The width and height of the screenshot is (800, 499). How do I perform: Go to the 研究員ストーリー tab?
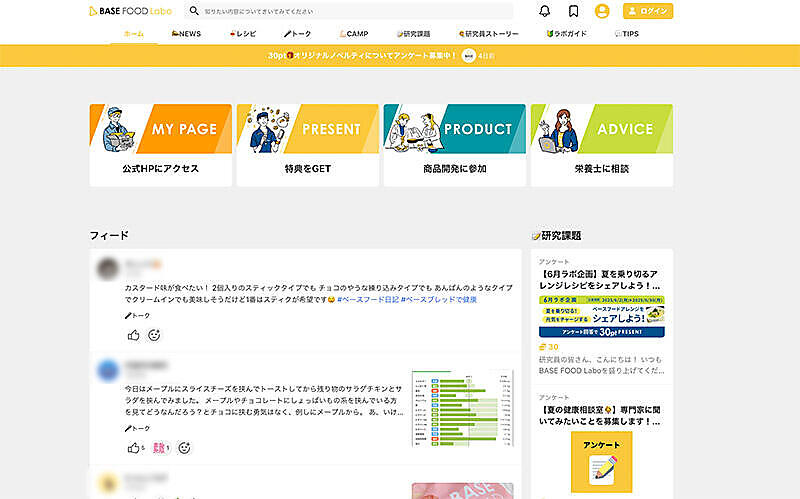coord(488,34)
